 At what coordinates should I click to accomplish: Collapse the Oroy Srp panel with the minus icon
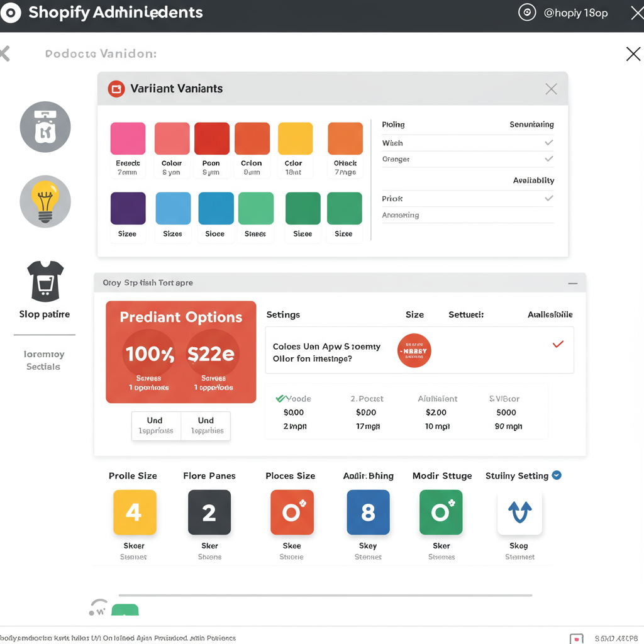pos(572,284)
